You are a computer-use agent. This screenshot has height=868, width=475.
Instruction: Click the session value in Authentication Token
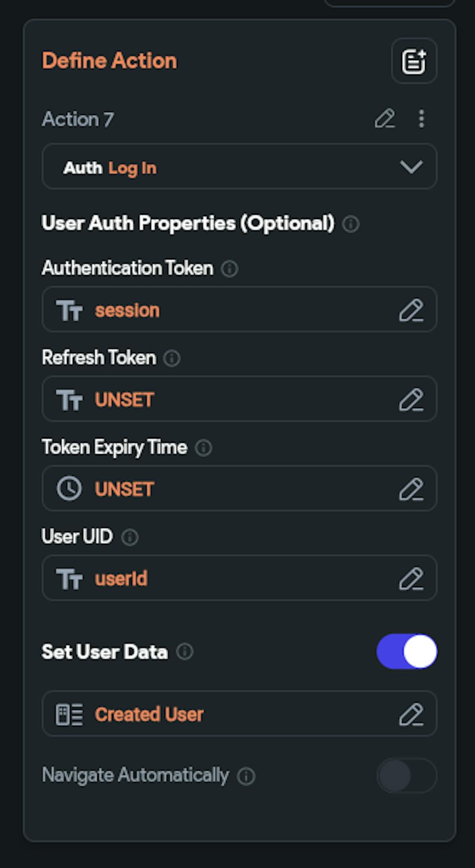[127, 310]
